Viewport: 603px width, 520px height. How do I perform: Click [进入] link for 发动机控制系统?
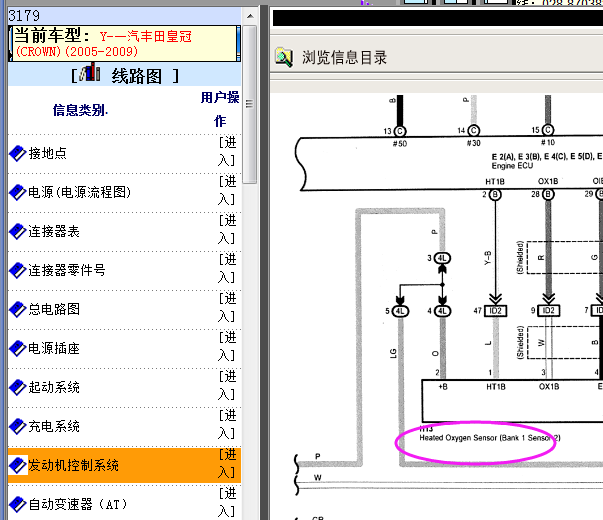pos(227,463)
